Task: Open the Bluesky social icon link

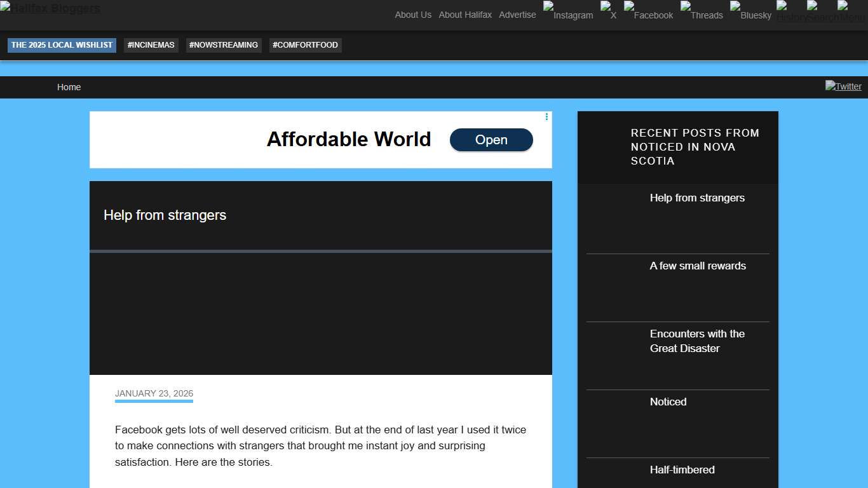Action: tap(751, 11)
